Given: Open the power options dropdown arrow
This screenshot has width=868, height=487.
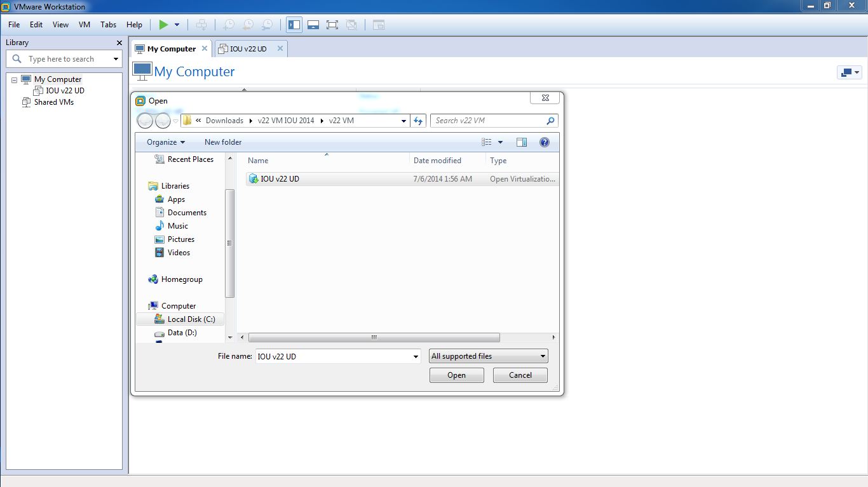Looking at the screenshot, I should coord(177,25).
